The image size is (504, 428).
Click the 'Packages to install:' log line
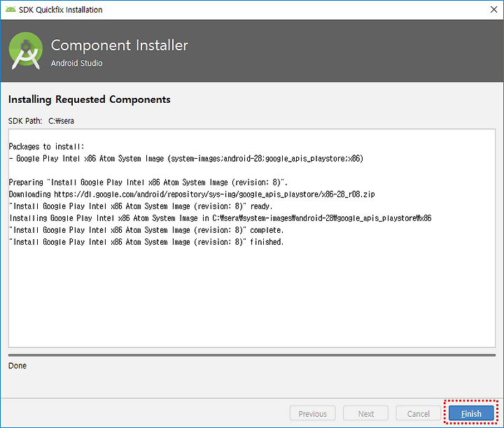point(46,147)
